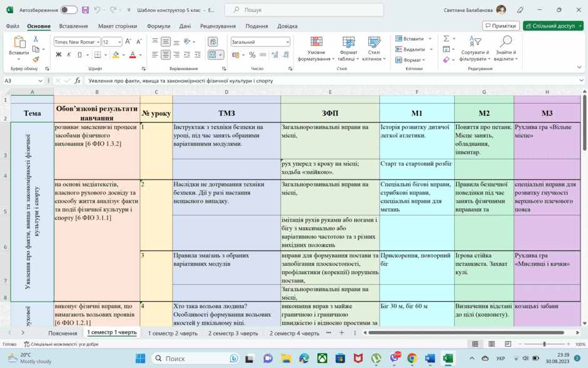This screenshot has height=368, width=588.
Task: Click the Clear eraser icon
Action: [446, 59]
